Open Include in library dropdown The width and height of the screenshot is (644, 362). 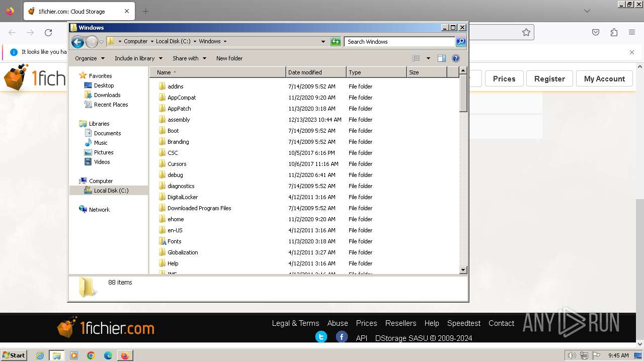point(138,58)
